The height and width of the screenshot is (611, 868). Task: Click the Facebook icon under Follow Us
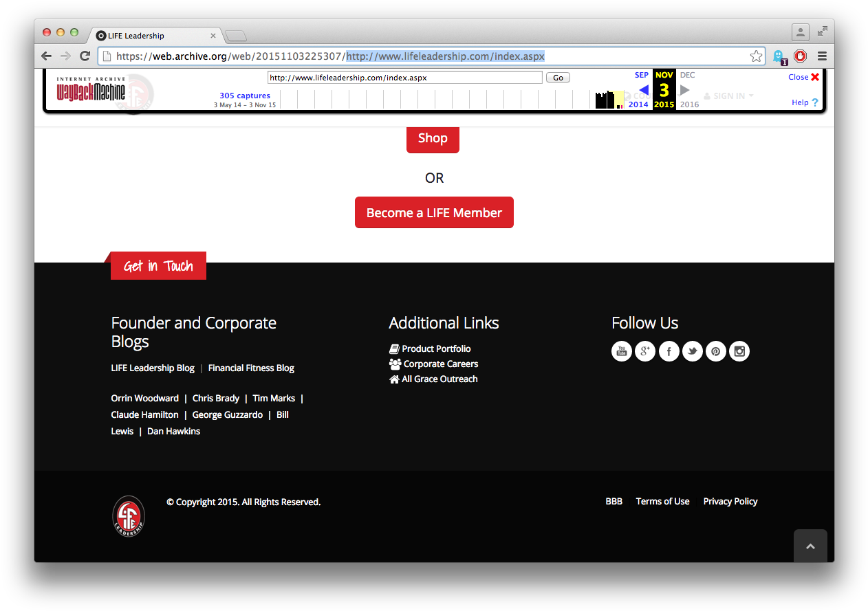[x=669, y=351]
